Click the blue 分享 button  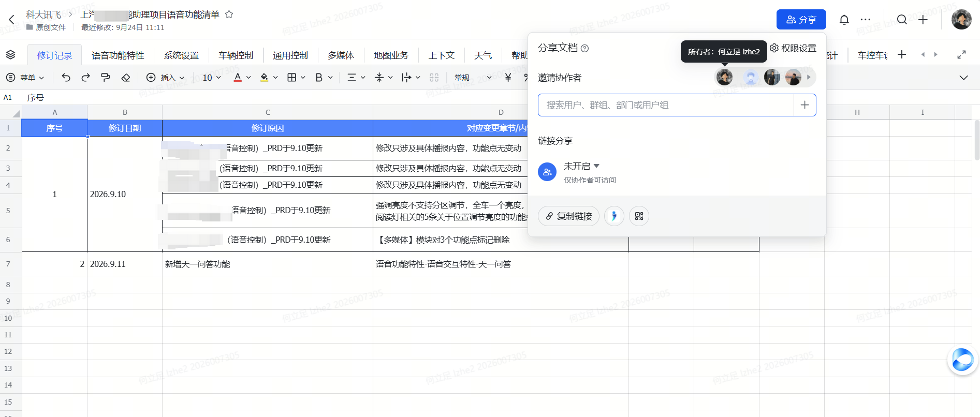coord(801,20)
